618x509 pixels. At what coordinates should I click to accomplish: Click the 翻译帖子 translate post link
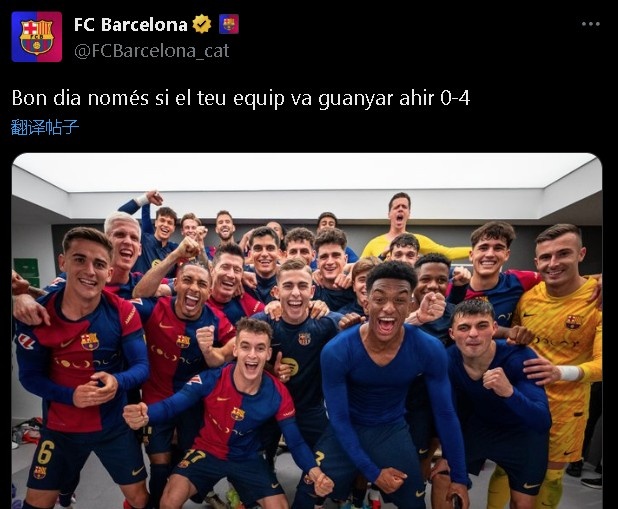[45, 127]
